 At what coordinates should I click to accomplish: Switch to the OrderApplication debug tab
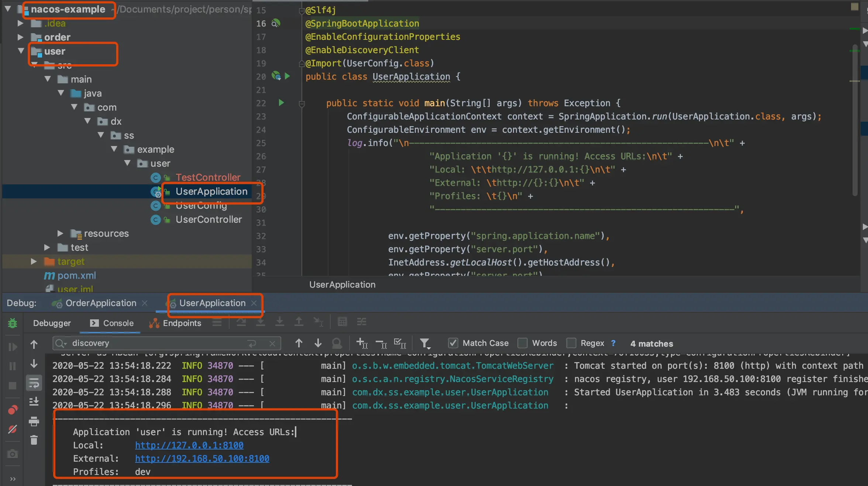pyautogui.click(x=100, y=303)
